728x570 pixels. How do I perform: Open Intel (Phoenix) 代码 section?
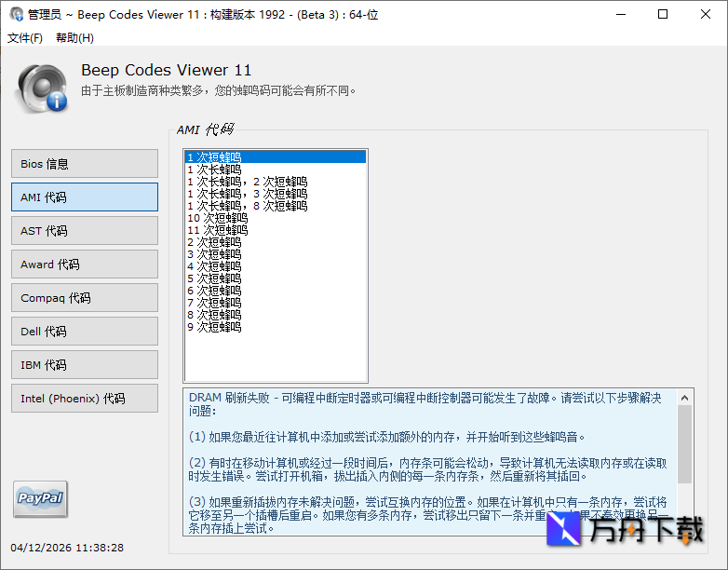click(x=85, y=398)
